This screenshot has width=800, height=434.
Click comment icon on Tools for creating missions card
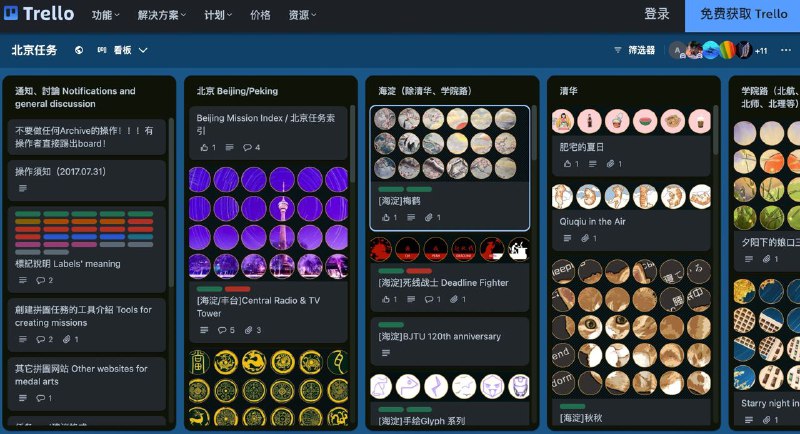coord(41,339)
